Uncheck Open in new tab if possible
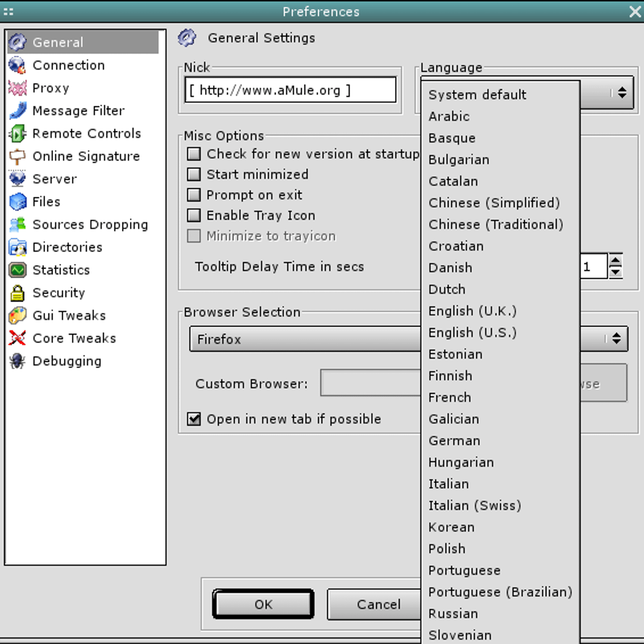The height and width of the screenshot is (644, 644). click(x=194, y=419)
